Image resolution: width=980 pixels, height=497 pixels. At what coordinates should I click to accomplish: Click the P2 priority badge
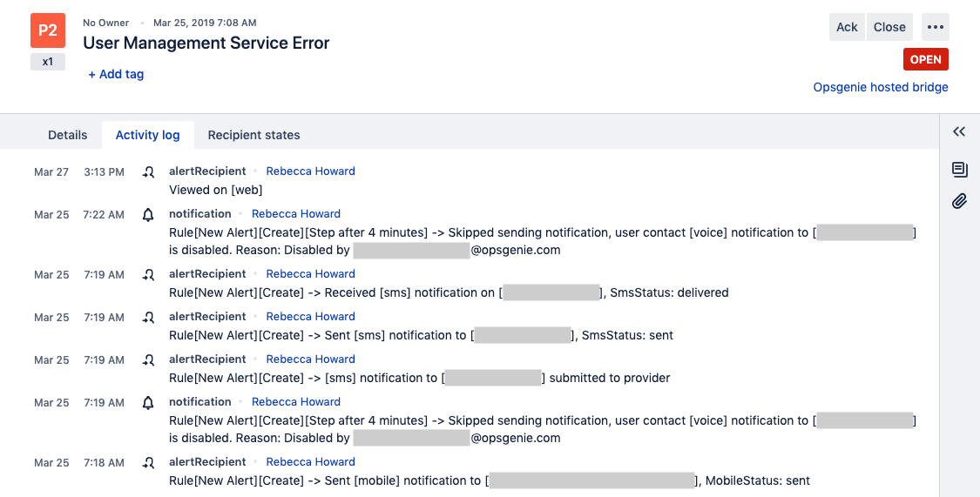click(48, 30)
